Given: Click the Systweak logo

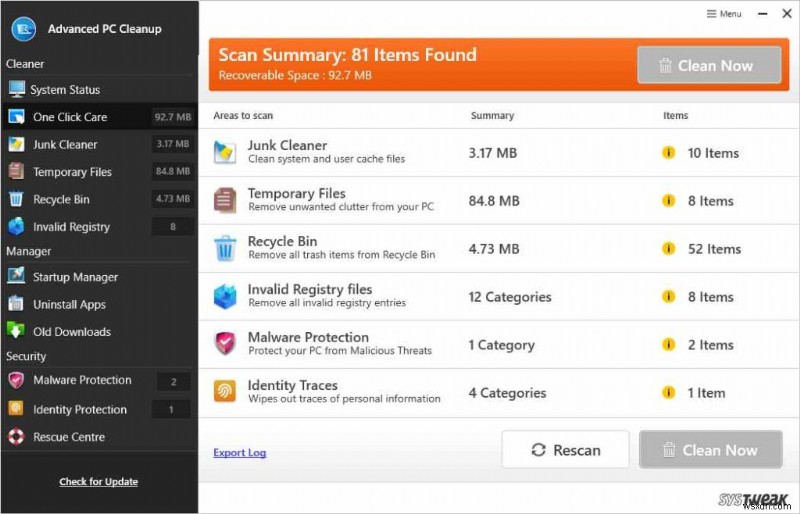Looking at the screenshot, I should click(x=753, y=499).
